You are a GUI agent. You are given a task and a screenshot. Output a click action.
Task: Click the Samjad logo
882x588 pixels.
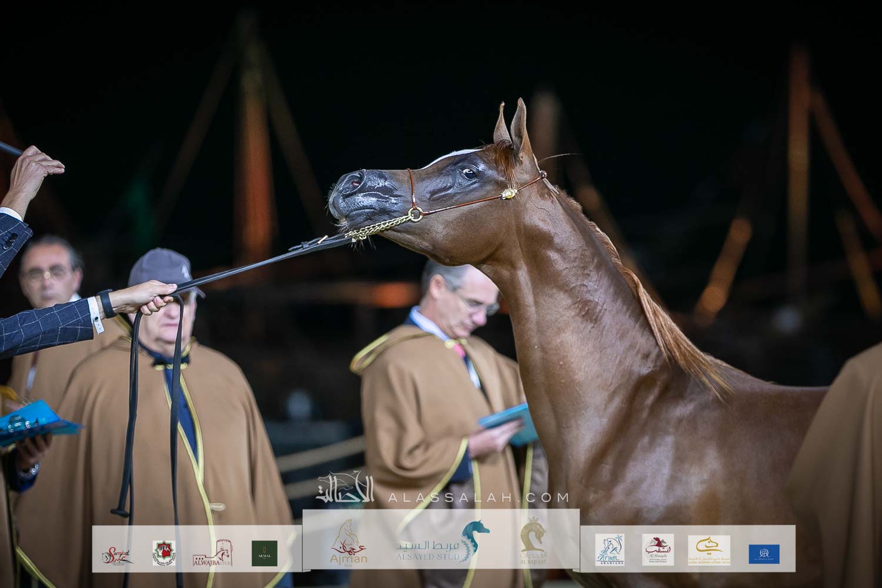[x=117, y=554]
